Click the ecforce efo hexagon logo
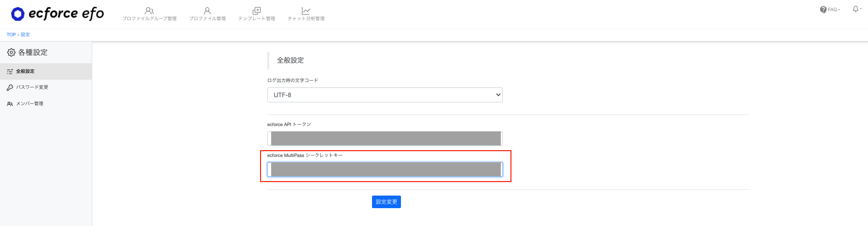Viewport: 868px width, 226px height. (x=18, y=14)
